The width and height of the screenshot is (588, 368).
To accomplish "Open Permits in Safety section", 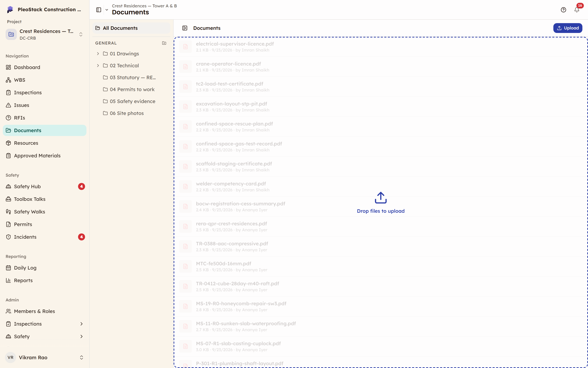I will click(45, 224).
